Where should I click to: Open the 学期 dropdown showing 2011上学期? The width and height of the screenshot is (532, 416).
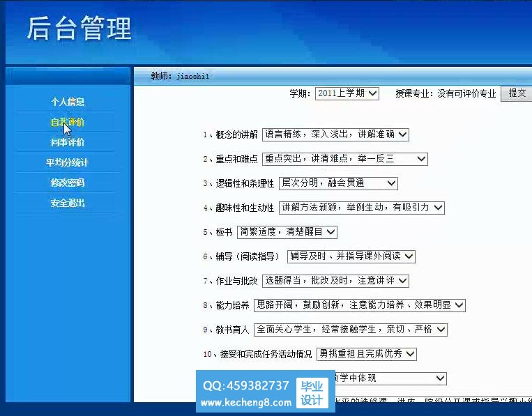tap(347, 93)
